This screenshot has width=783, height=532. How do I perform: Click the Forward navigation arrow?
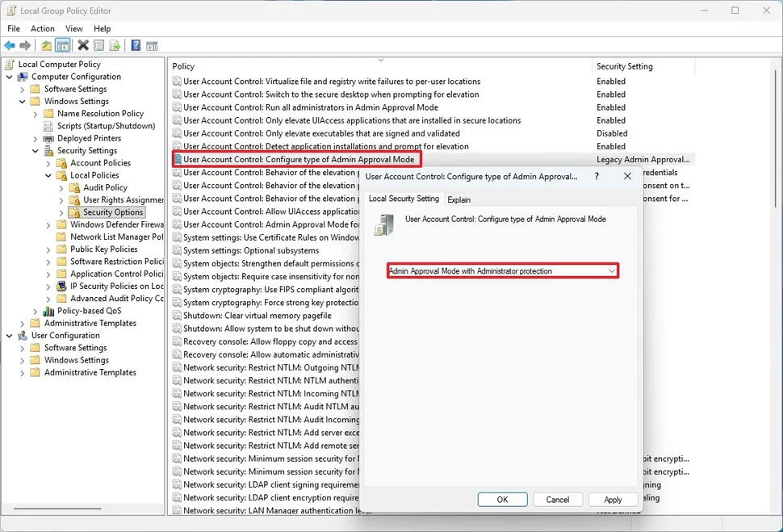coord(25,45)
